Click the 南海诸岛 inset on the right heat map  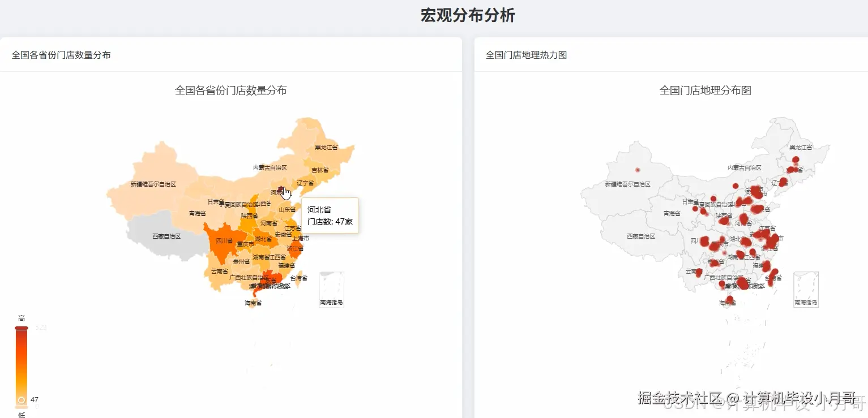[x=806, y=289]
